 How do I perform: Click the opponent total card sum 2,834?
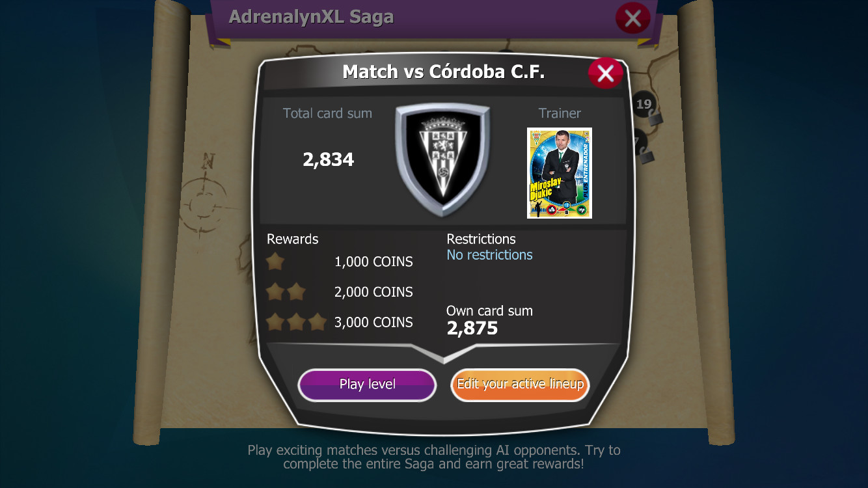click(328, 159)
